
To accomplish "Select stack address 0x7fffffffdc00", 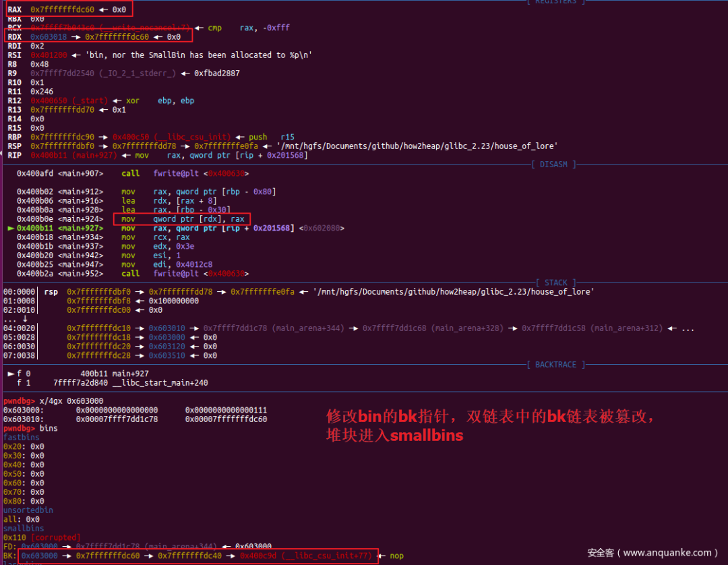I will (98, 310).
